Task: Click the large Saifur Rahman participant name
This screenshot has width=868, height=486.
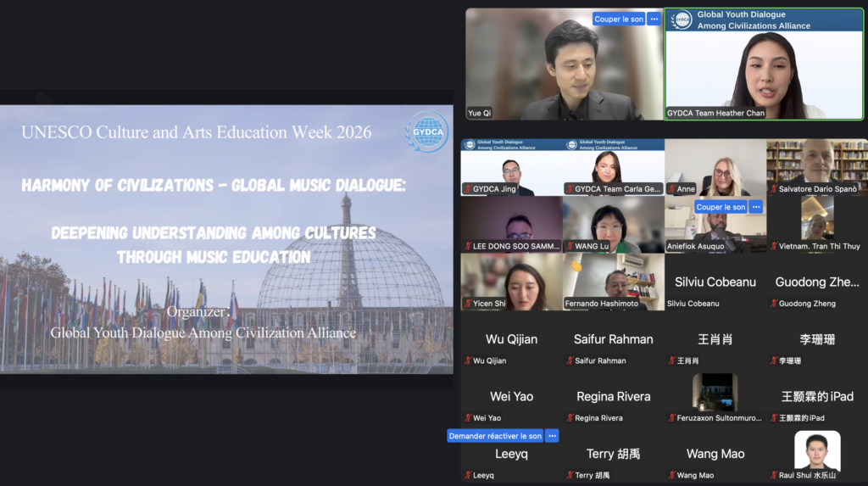Action: tap(614, 339)
